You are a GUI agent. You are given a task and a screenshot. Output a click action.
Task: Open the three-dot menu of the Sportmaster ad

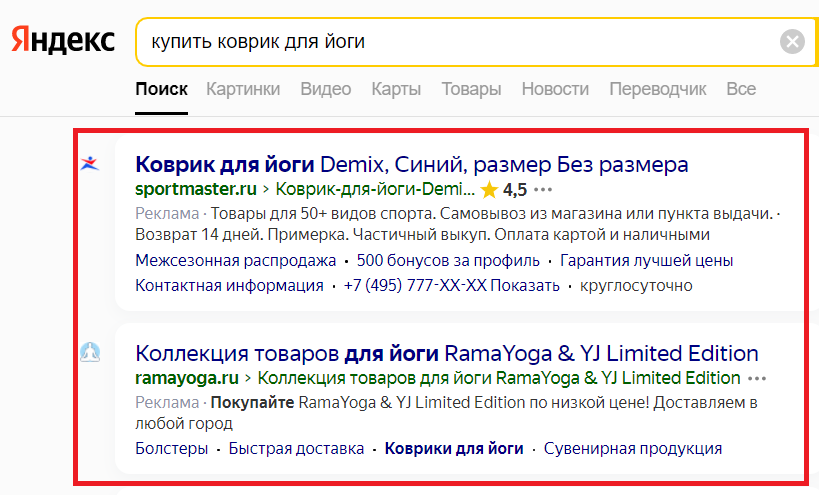tap(543, 190)
